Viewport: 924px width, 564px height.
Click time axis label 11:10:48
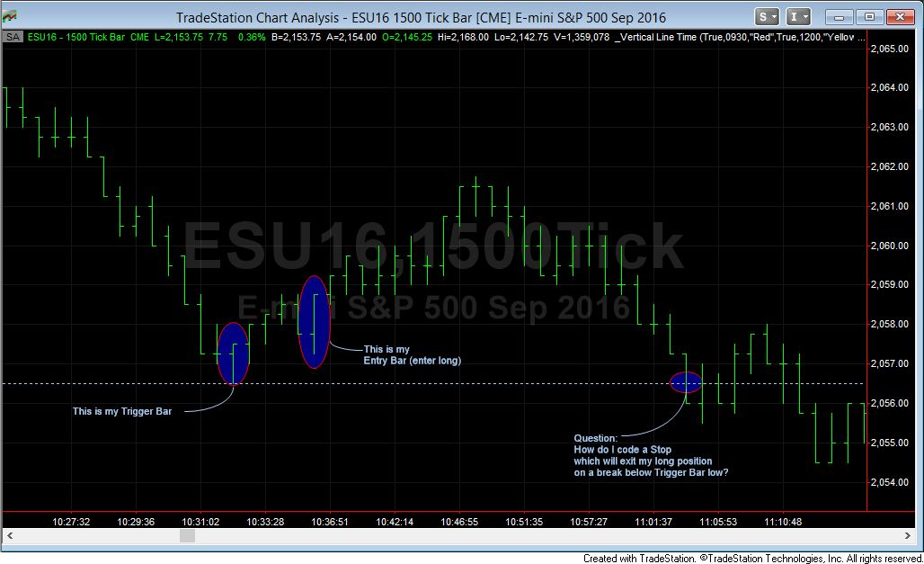click(x=783, y=522)
